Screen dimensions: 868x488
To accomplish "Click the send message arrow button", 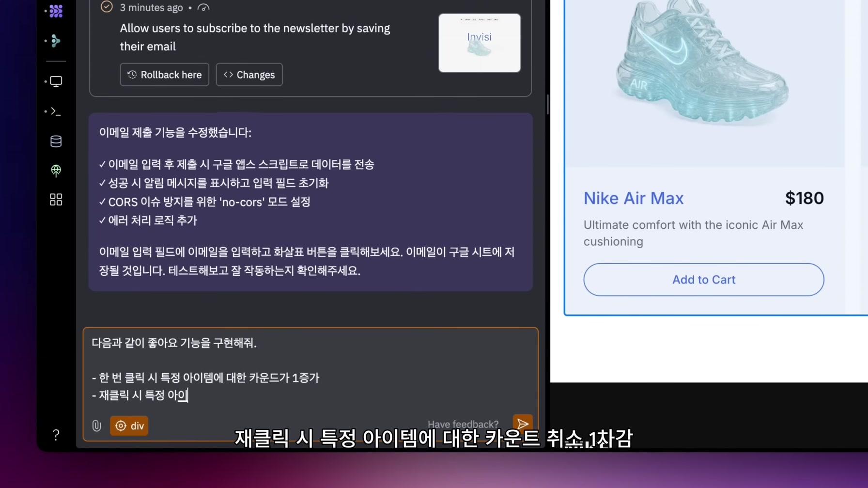I will 523,424.
